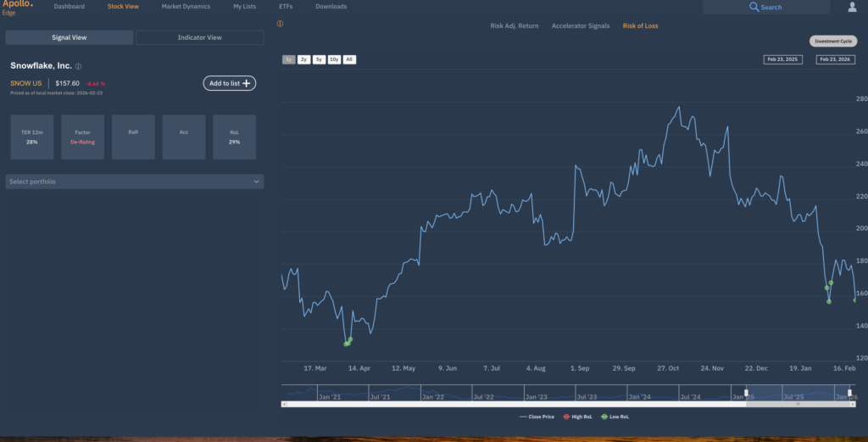Viewport: 868px width, 442px height.
Task: Toggle Close Price series in legend
Action: coord(537,417)
